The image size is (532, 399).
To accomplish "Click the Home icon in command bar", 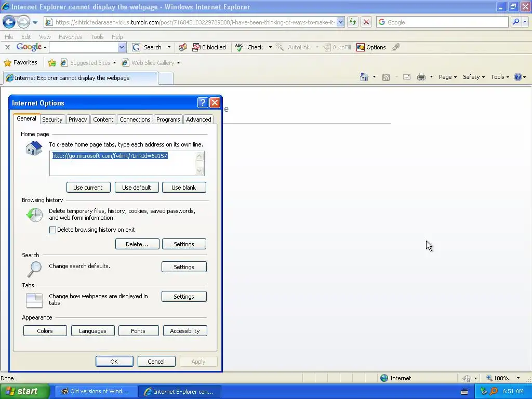I will click(364, 77).
